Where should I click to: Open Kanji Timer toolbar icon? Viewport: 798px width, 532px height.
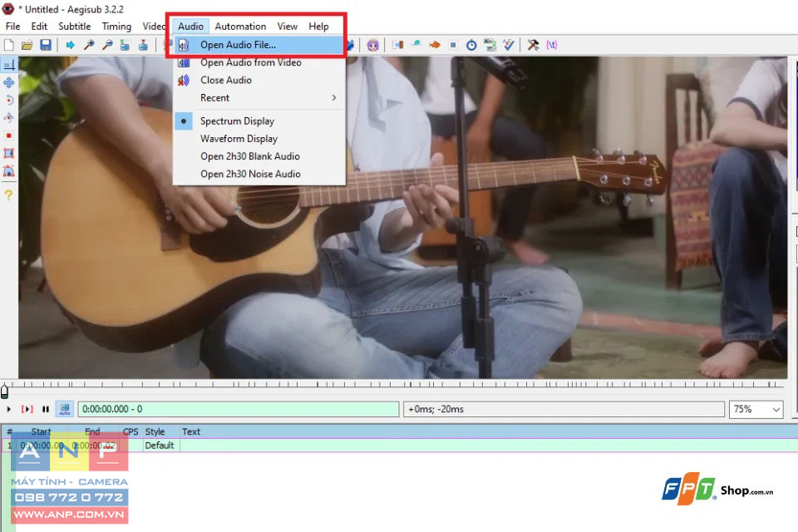click(490, 46)
